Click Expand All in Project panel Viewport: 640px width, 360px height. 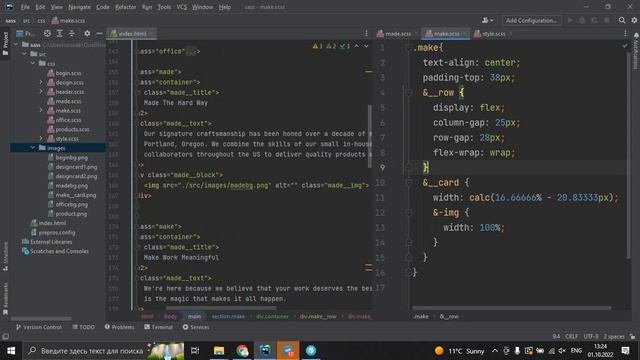[x=60, y=33]
